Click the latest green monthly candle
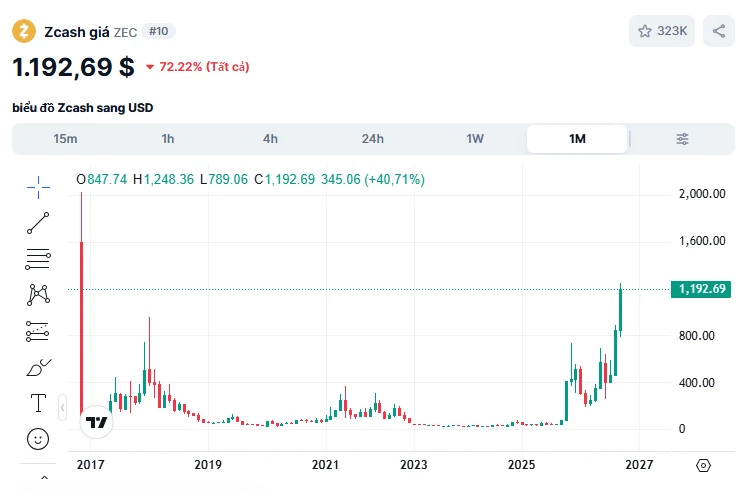 (620, 310)
